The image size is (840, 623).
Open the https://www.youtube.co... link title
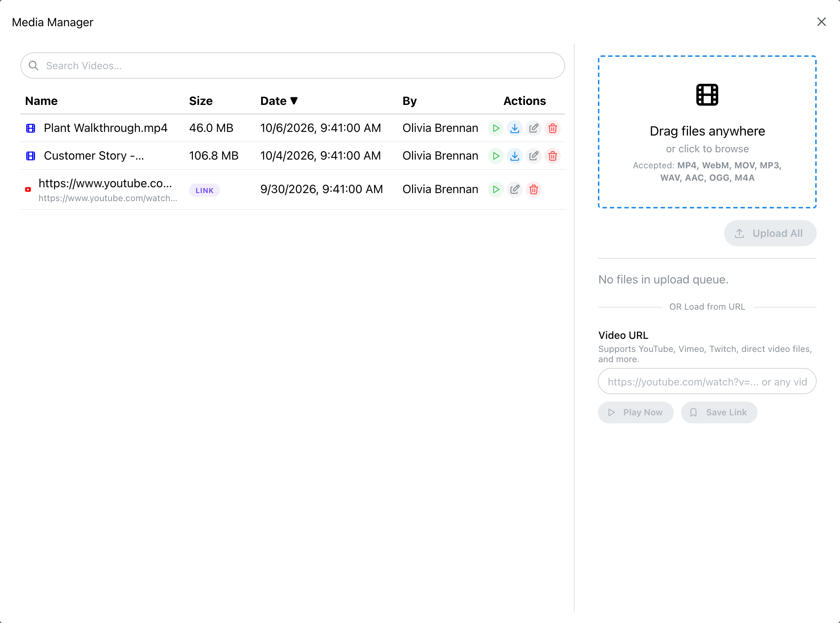[105, 183]
